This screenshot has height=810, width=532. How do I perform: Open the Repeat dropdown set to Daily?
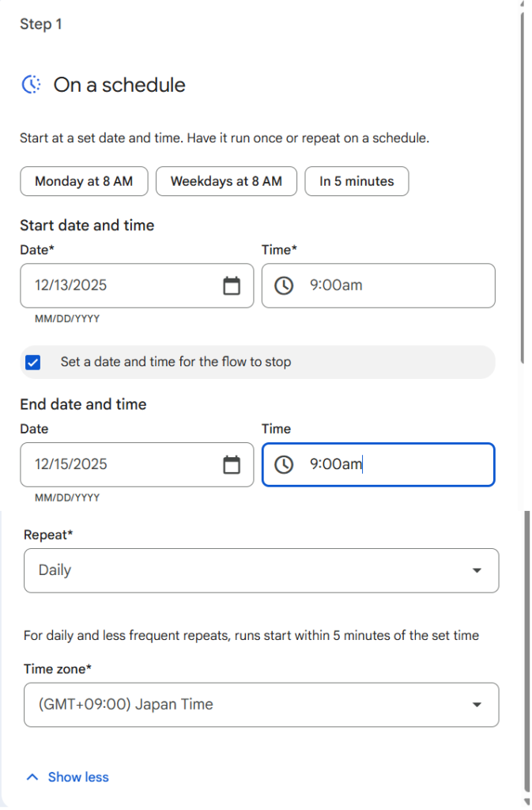[x=261, y=570]
